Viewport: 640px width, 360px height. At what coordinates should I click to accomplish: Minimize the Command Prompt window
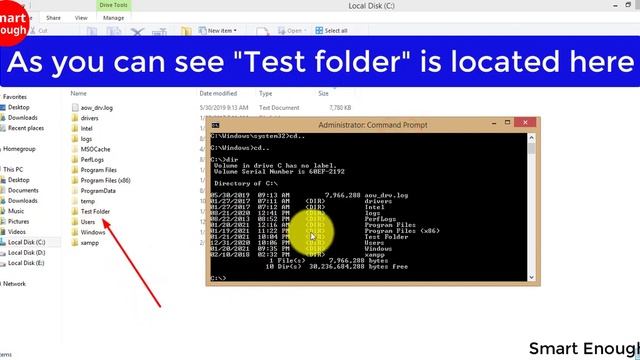coord(494,123)
